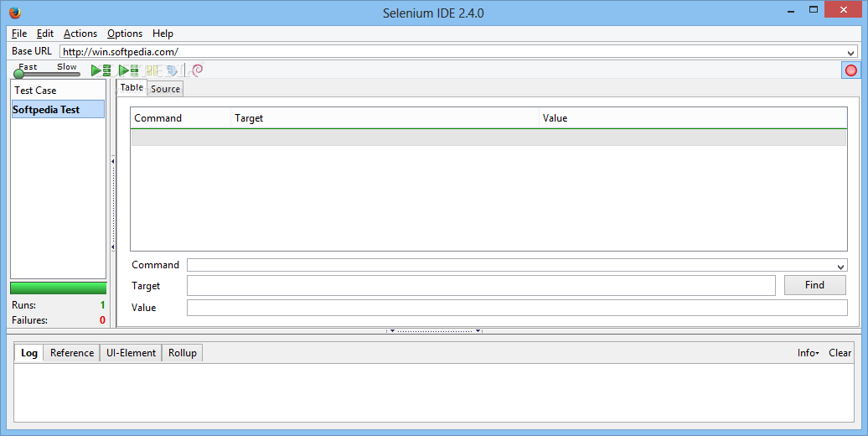This screenshot has width=868, height=436.
Task: Click the Failures count value
Action: point(102,320)
